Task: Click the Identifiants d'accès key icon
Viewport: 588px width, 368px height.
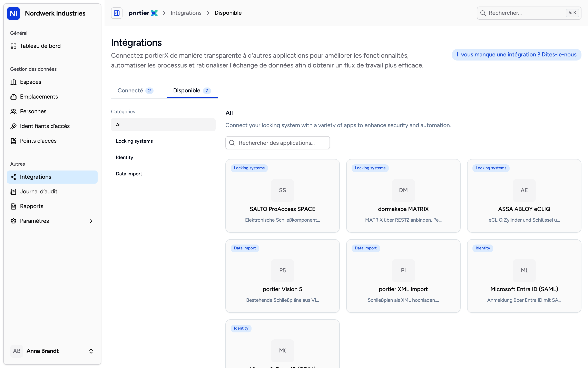Action: [x=13, y=126]
